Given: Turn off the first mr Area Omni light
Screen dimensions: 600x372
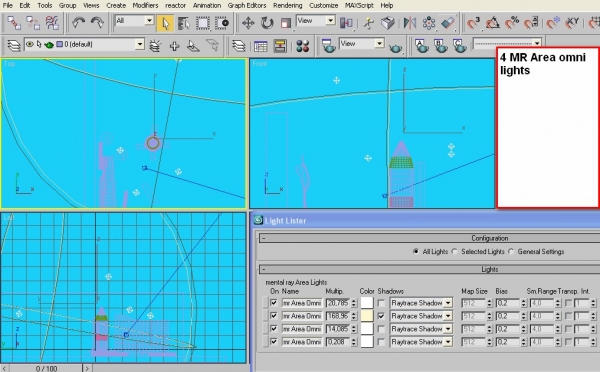Looking at the screenshot, I should coord(274,303).
